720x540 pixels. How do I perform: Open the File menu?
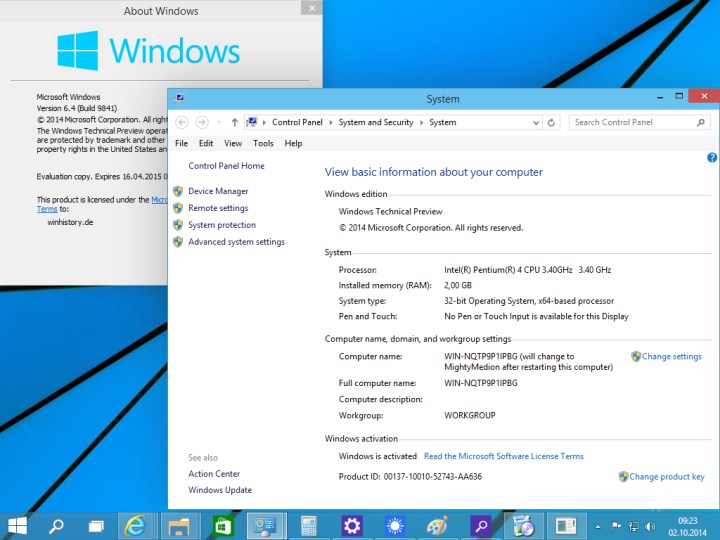click(x=181, y=143)
